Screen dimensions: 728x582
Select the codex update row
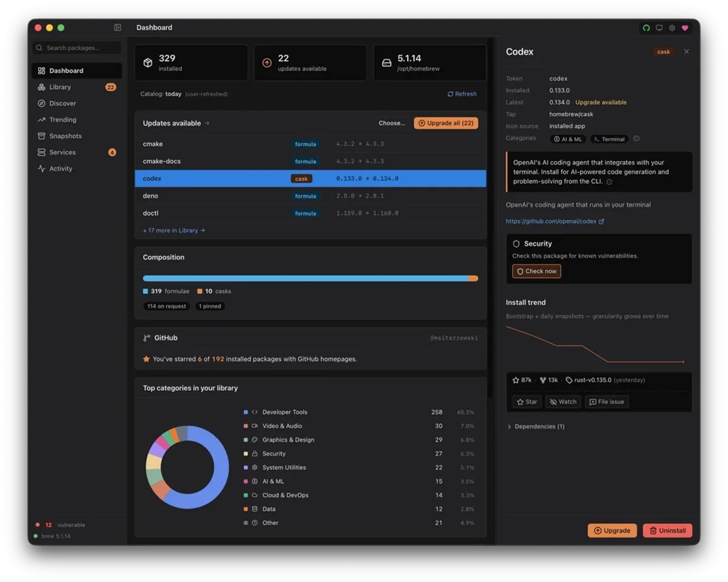(x=310, y=178)
